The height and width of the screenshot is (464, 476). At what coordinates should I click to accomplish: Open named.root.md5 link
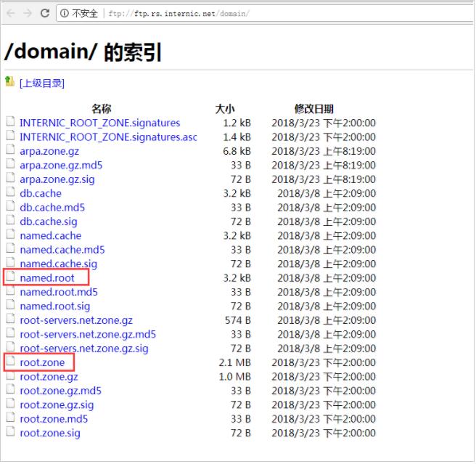(x=59, y=292)
